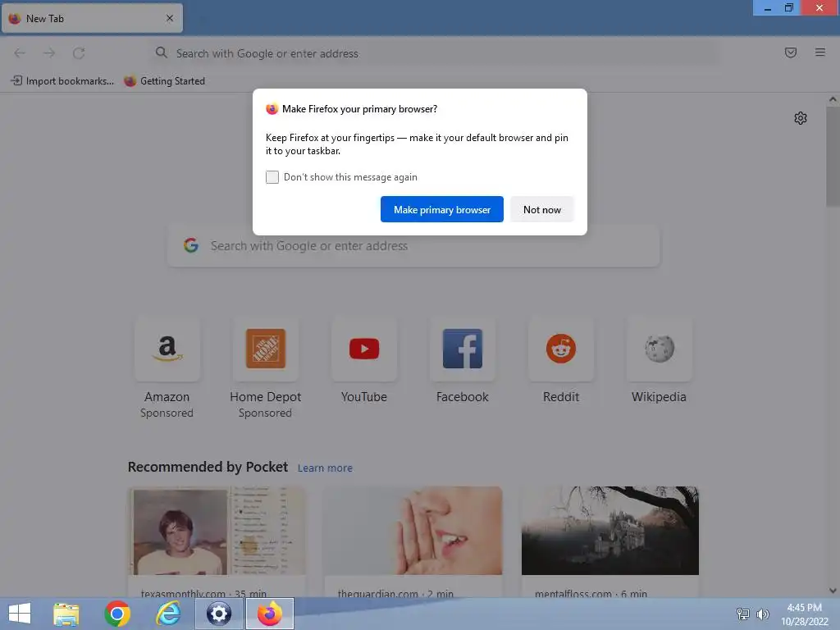Close the New Tab tab
Screen dimensions: 840x630
[x=170, y=18]
